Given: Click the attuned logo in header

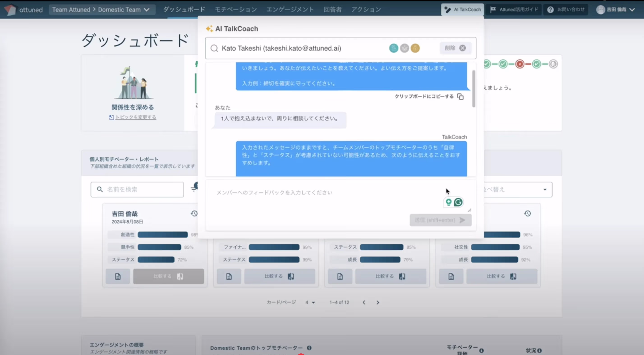Looking at the screenshot, I should (x=23, y=9).
